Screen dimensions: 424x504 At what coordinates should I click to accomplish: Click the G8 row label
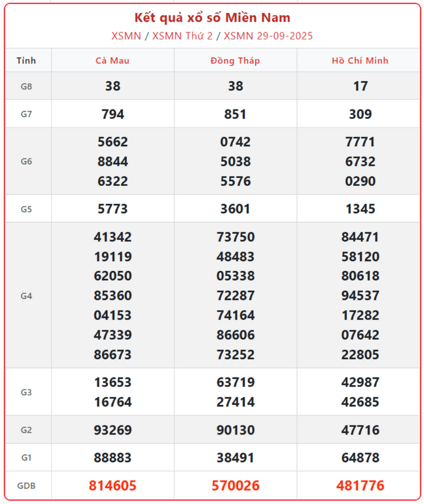(26, 87)
